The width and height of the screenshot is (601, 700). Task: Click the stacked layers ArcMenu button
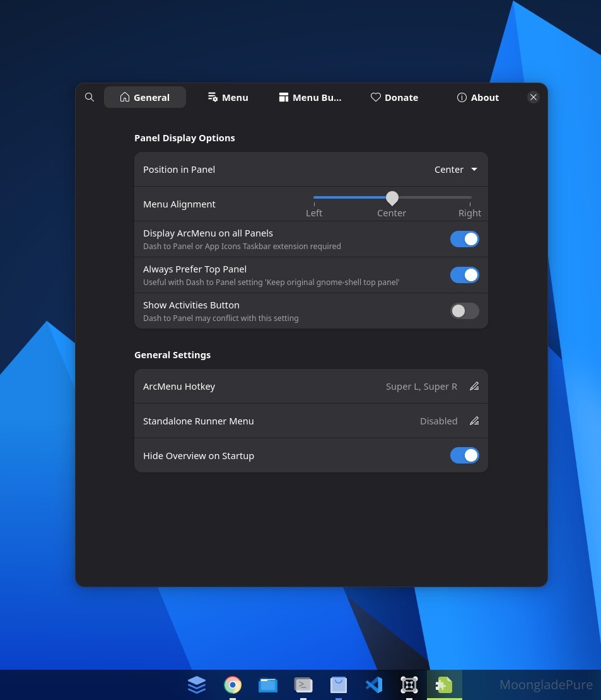[x=197, y=684]
